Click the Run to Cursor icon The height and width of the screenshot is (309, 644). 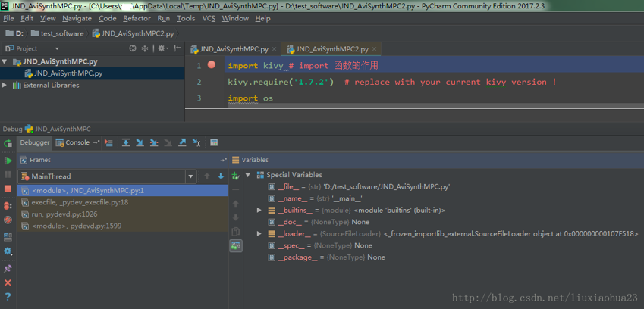(196, 142)
